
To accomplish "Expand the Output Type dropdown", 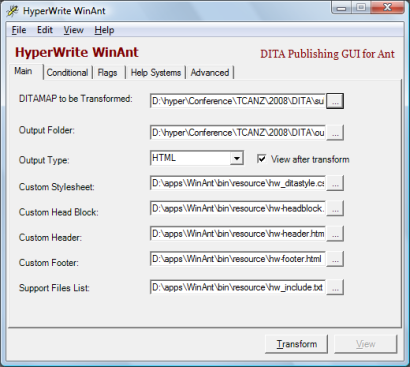I will pyautogui.click(x=237, y=158).
